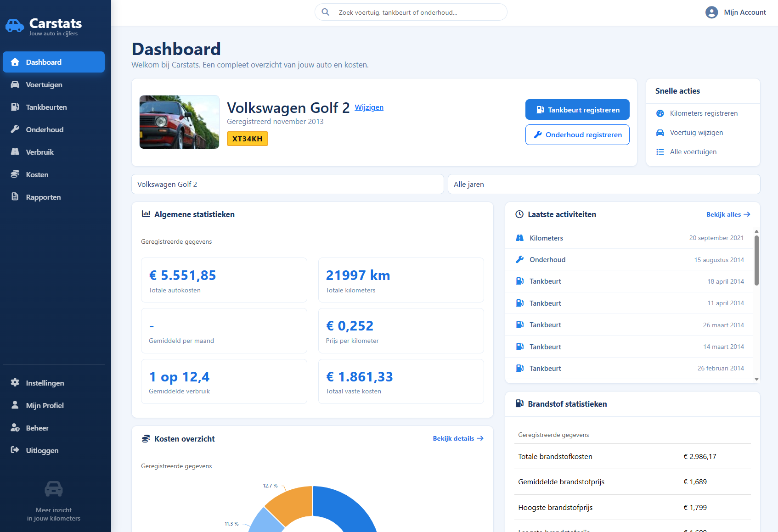Open the Instellingen sidebar item

click(x=54, y=383)
